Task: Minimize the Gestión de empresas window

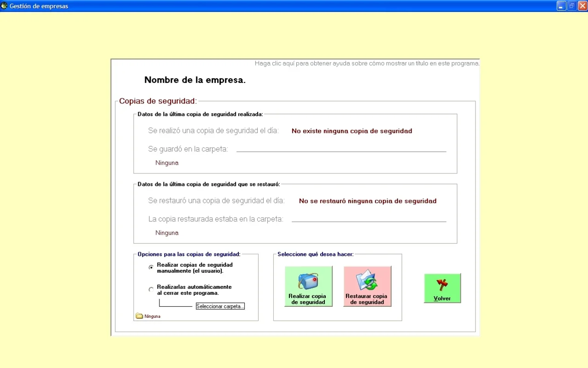Action: pos(561,6)
